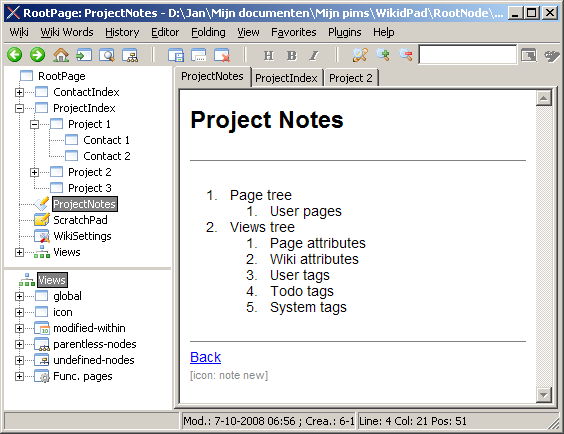The height and width of the screenshot is (434, 564).
Task: Switch to the Project 2 tab
Action: pyautogui.click(x=351, y=78)
